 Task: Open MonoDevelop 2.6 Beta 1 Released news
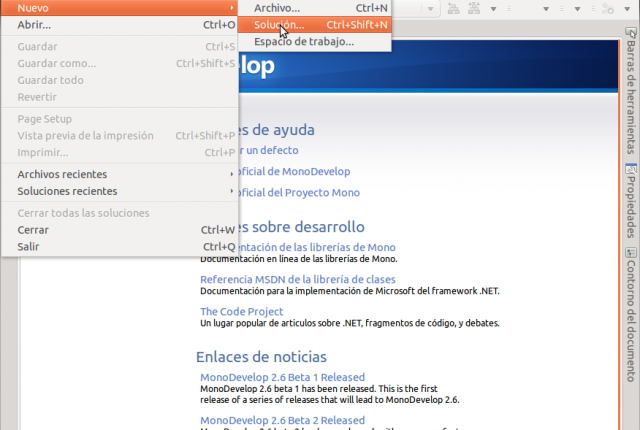point(282,377)
